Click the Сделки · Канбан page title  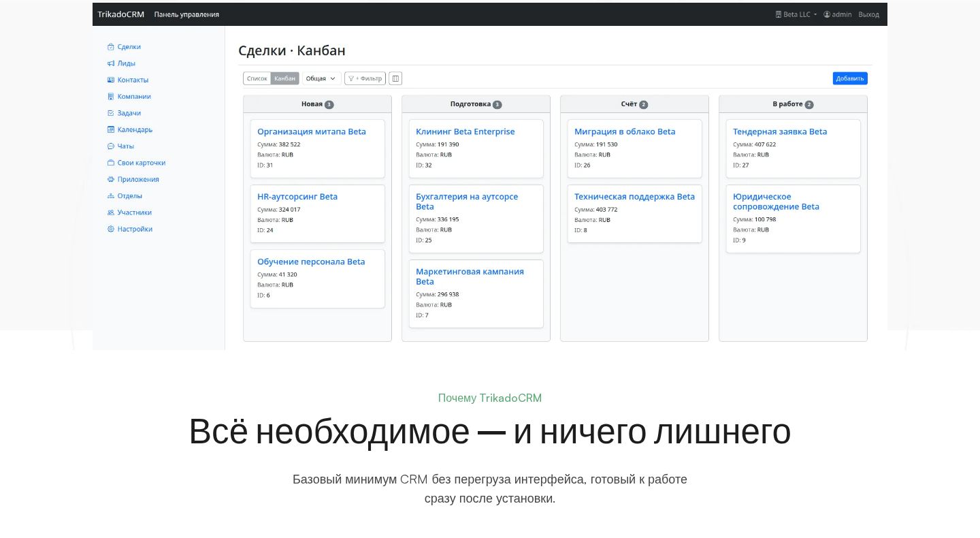click(292, 50)
